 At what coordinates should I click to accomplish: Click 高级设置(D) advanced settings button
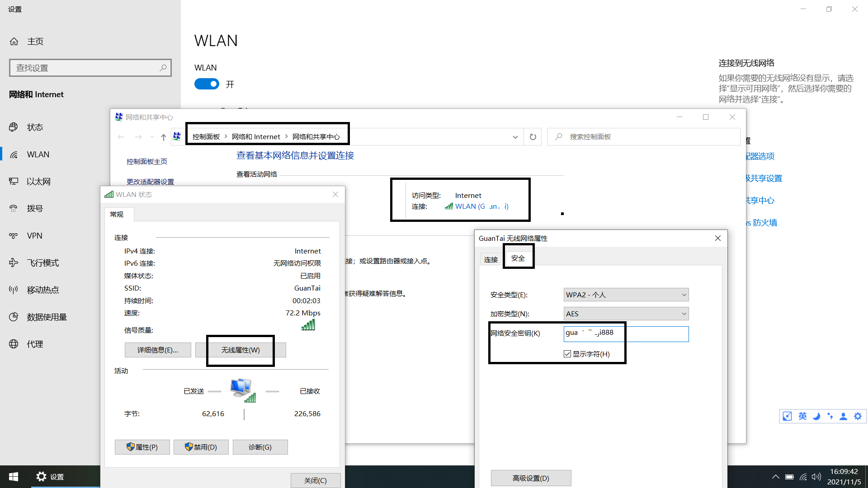pos(531,478)
